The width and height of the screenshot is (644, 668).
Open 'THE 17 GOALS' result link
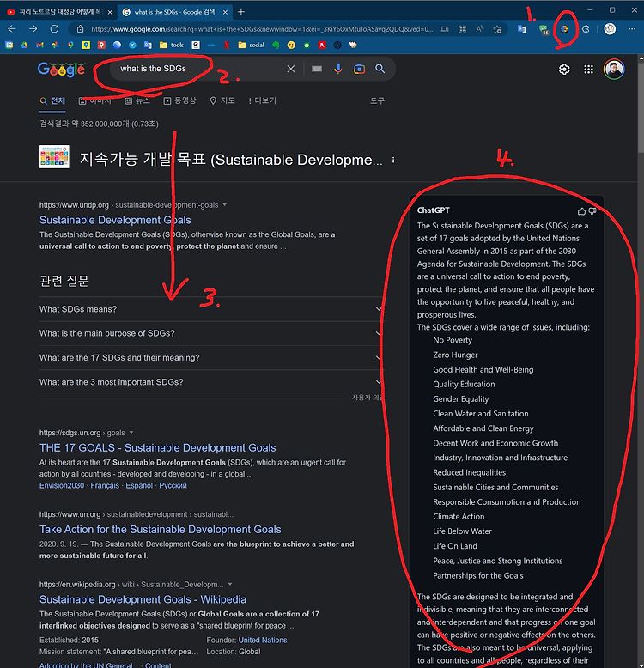click(x=157, y=447)
